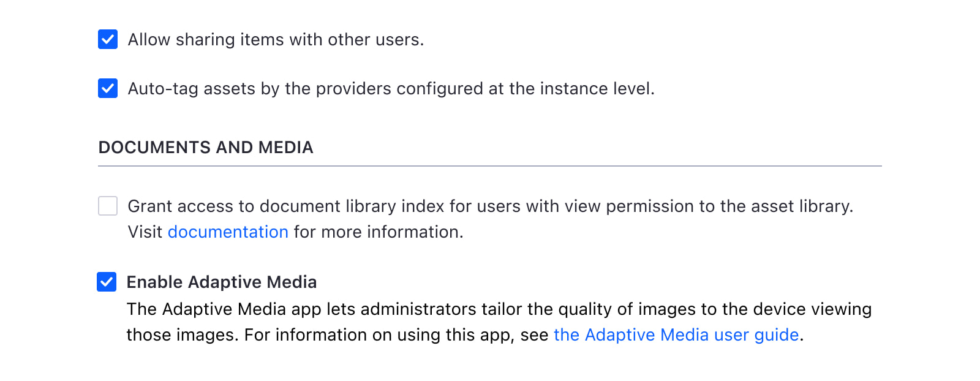Image resolution: width=980 pixels, height=381 pixels.
Task: Click the 'Enable Adaptive Media' bold label
Action: (222, 282)
